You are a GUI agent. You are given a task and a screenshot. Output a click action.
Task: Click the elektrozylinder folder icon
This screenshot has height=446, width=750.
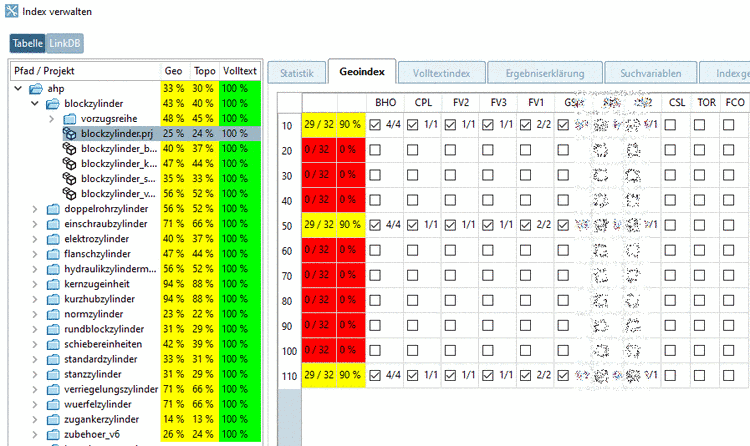pyautogui.click(x=53, y=239)
